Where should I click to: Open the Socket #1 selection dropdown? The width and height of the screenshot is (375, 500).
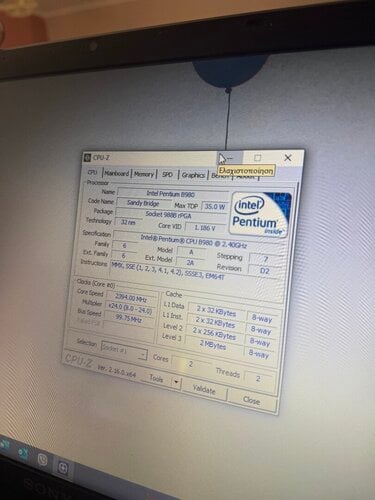(123, 351)
